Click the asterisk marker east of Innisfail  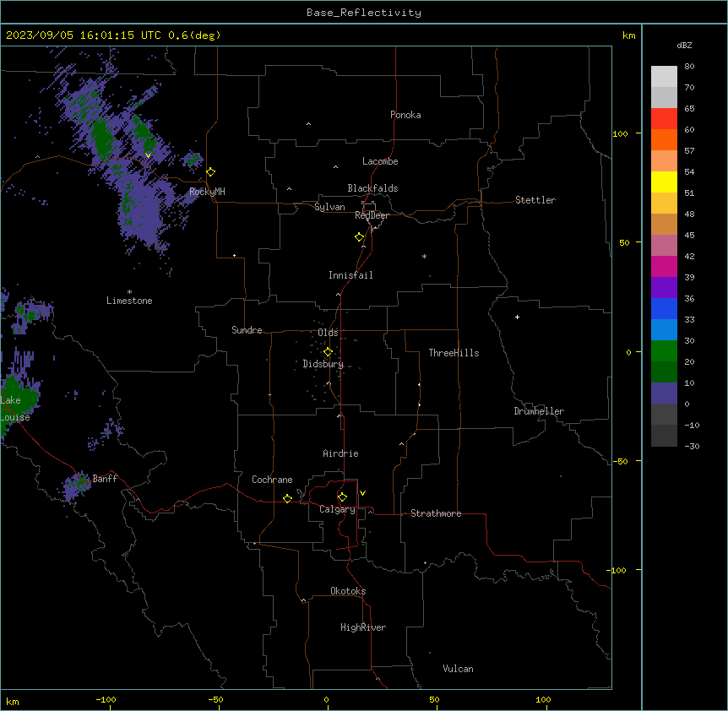click(424, 256)
